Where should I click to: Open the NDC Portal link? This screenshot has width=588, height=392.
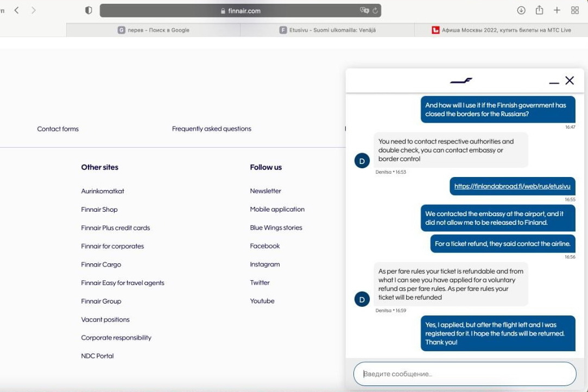(x=97, y=356)
